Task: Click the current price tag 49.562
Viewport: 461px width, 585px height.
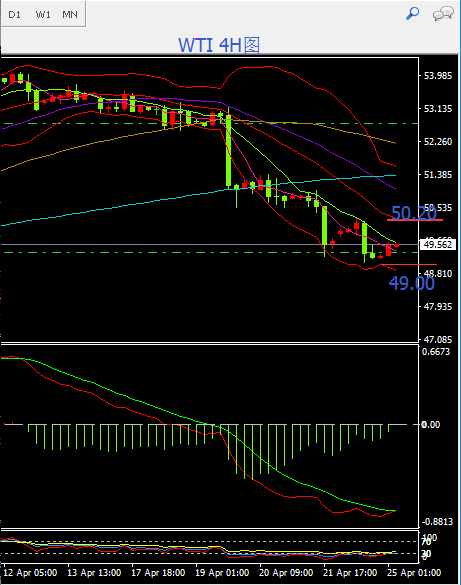Action: coord(438,245)
